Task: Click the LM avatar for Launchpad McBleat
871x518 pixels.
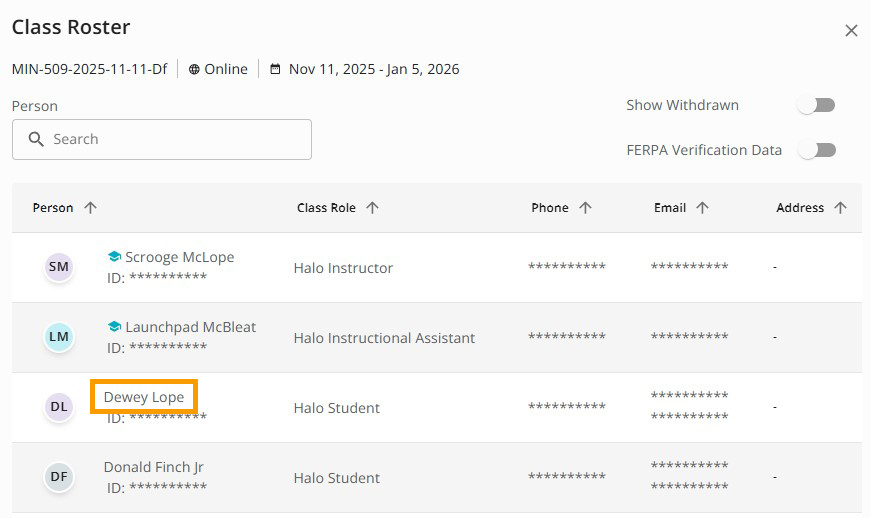Action: 59,337
